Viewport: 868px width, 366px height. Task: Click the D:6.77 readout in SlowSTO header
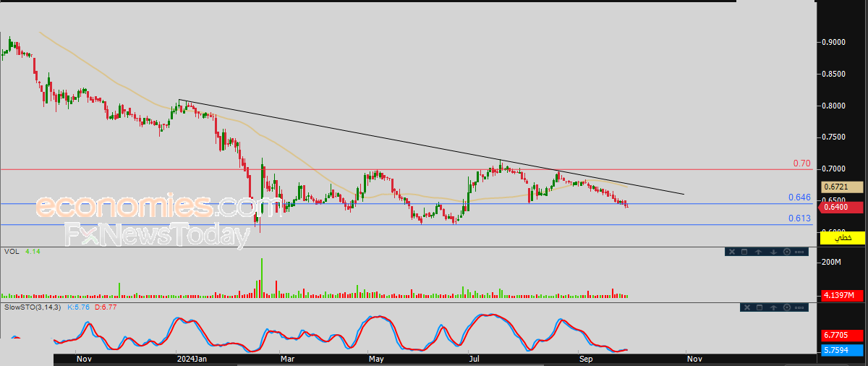tap(104, 307)
